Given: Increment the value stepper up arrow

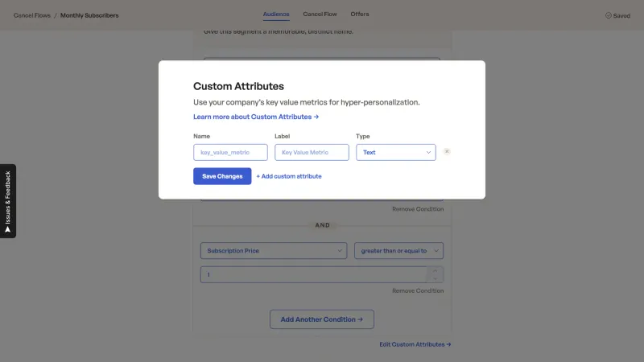Looking at the screenshot, I should click(x=435, y=271).
